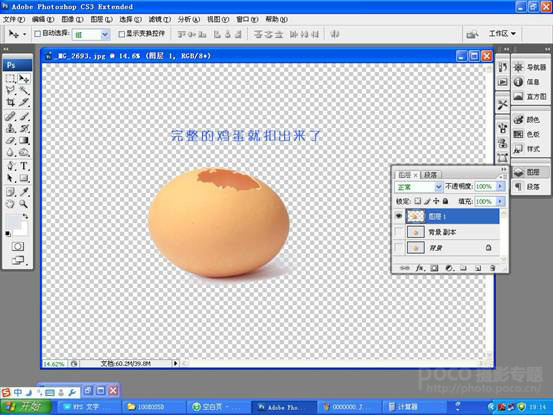Open the 文件 menu

[14, 19]
